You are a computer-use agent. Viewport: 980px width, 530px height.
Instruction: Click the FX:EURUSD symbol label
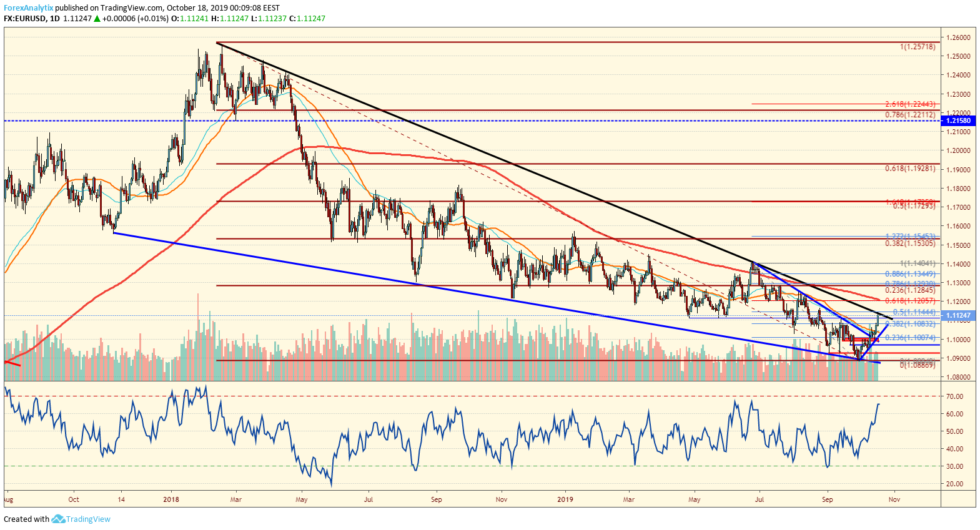(x=25, y=19)
